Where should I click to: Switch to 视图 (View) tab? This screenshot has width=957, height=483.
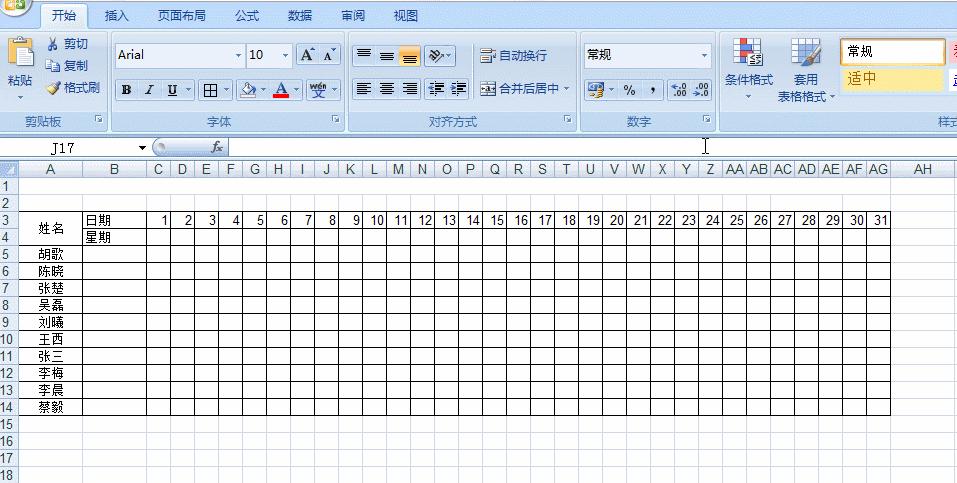(406, 16)
